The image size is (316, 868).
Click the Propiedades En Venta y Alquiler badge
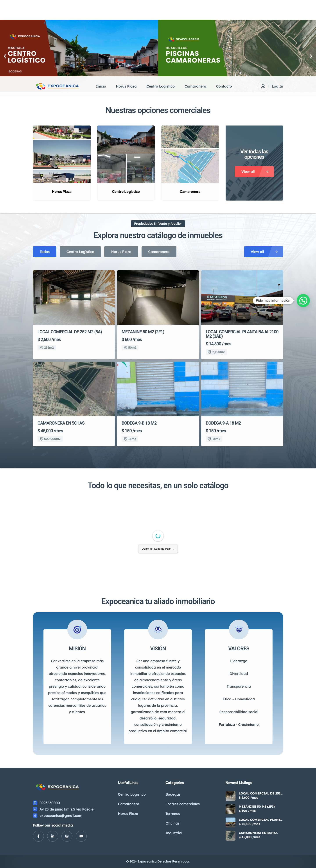(158, 223)
